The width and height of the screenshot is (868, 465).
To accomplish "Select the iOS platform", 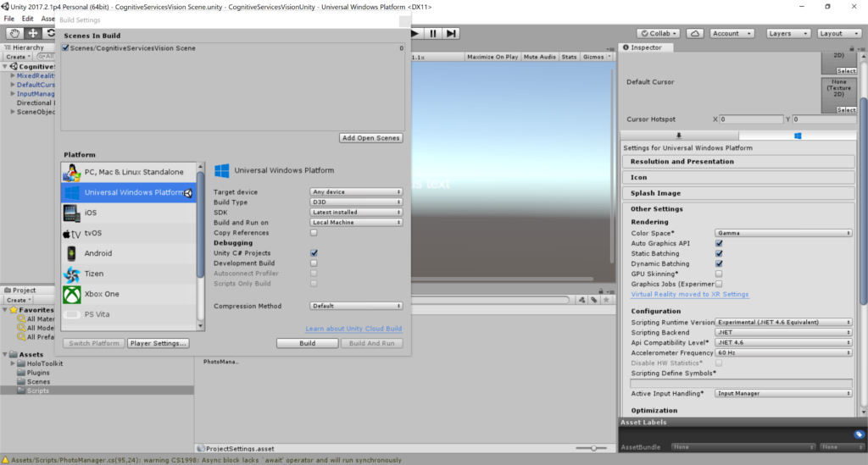I will 129,213.
